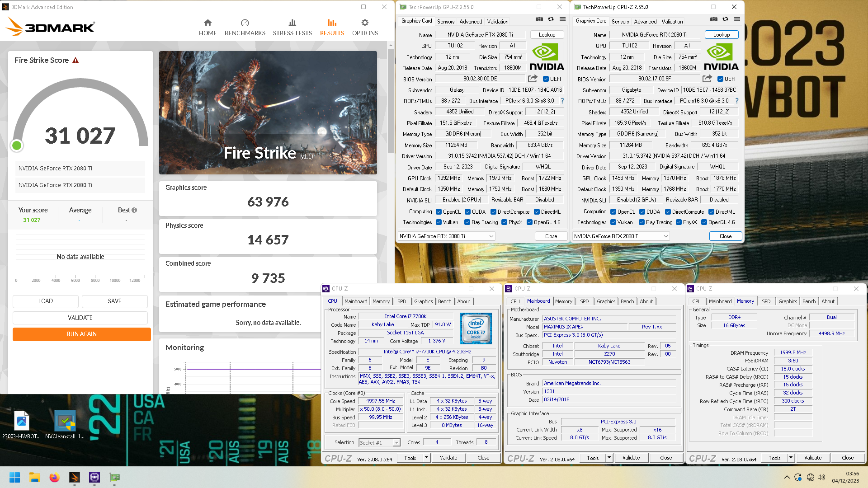Click Lookup in left GPU-Z window
The width and height of the screenshot is (868, 488).
coord(547,35)
